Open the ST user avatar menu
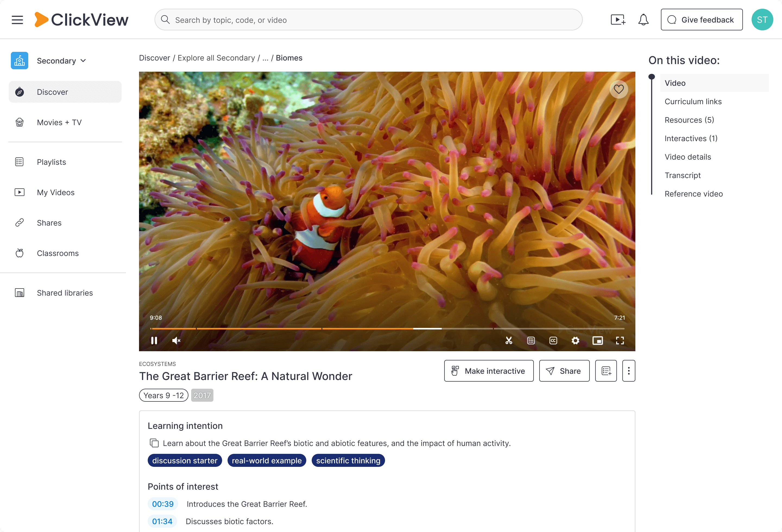The image size is (782, 532). [x=762, y=20]
